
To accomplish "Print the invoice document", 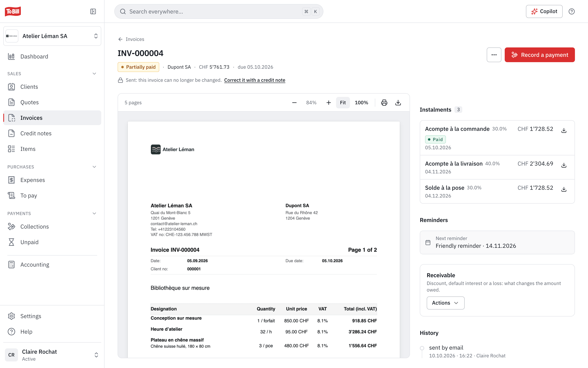I will 384,102.
